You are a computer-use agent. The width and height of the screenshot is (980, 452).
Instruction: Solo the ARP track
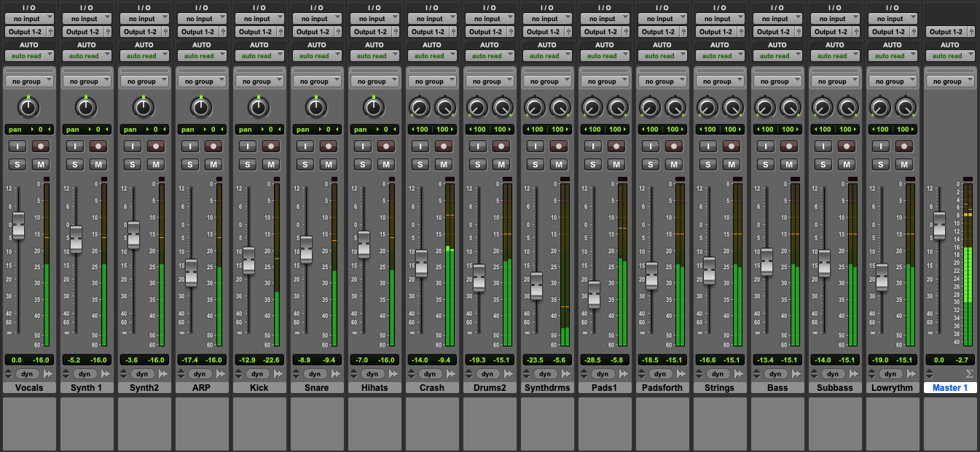[189, 164]
